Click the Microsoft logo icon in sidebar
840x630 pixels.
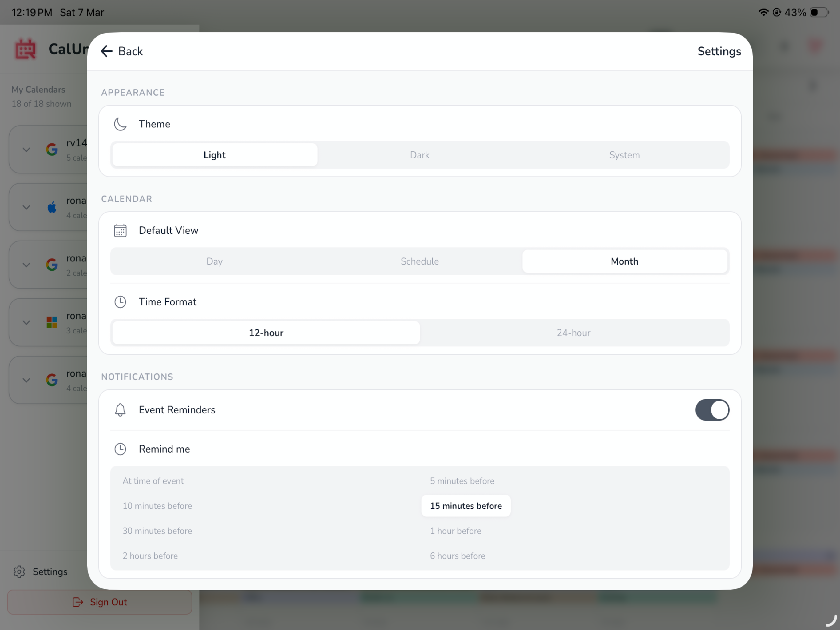[52, 323]
